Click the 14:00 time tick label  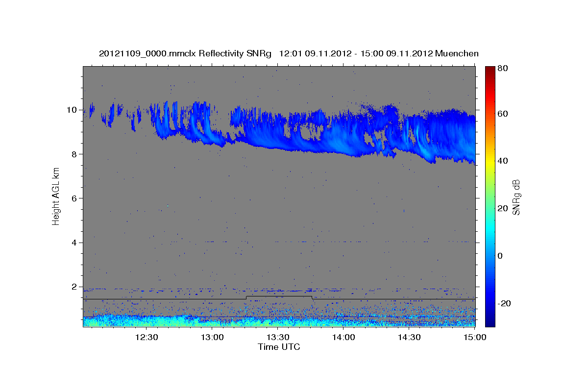pyautogui.click(x=344, y=337)
